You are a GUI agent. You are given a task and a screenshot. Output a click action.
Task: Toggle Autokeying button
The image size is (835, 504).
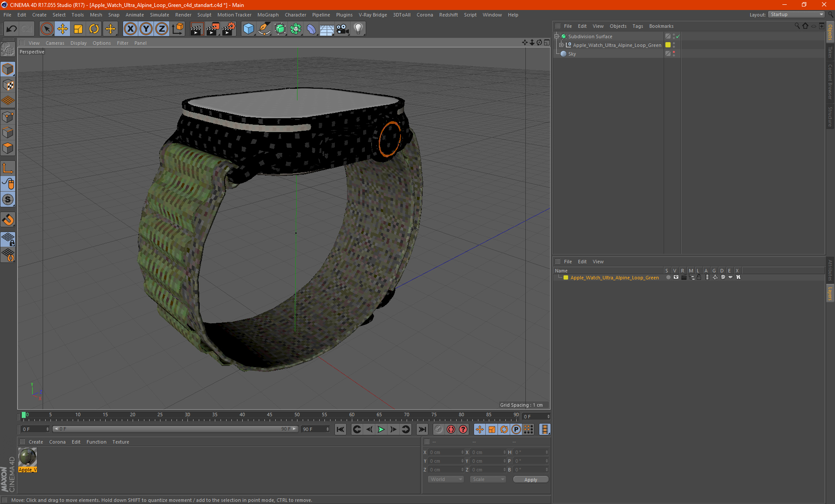pyautogui.click(x=463, y=429)
